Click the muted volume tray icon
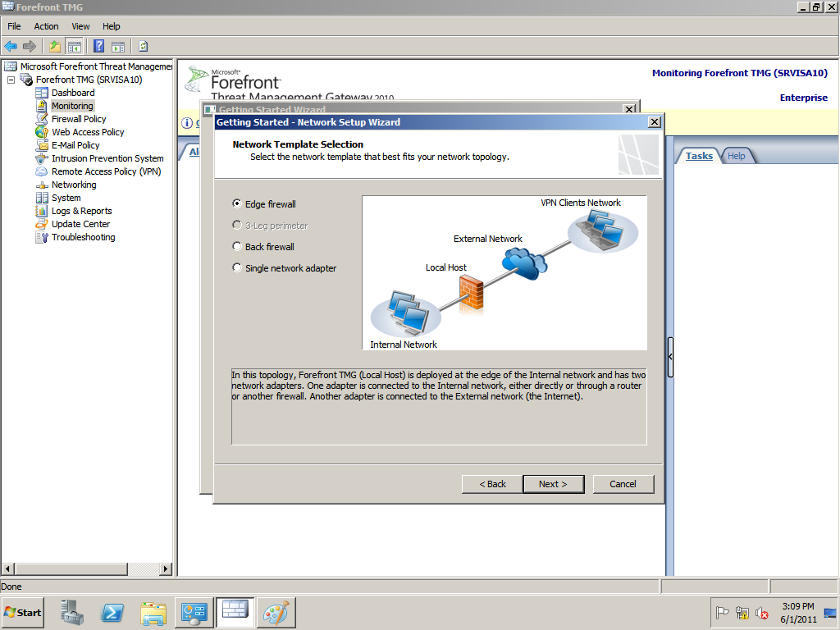 click(x=762, y=613)
